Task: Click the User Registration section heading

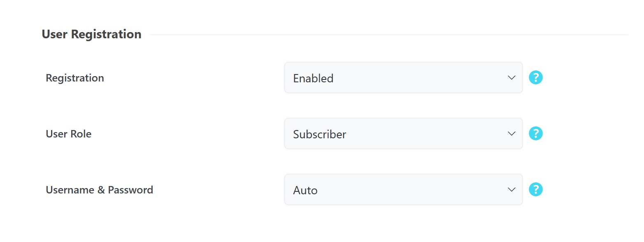Action: 92,34
